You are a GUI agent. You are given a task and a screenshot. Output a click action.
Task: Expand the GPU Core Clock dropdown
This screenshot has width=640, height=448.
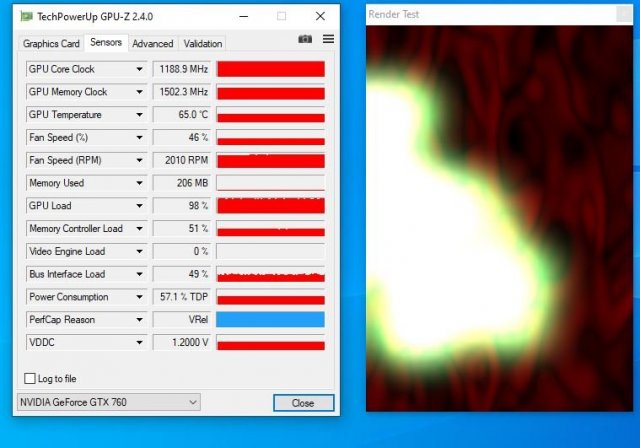coord(139,69)
